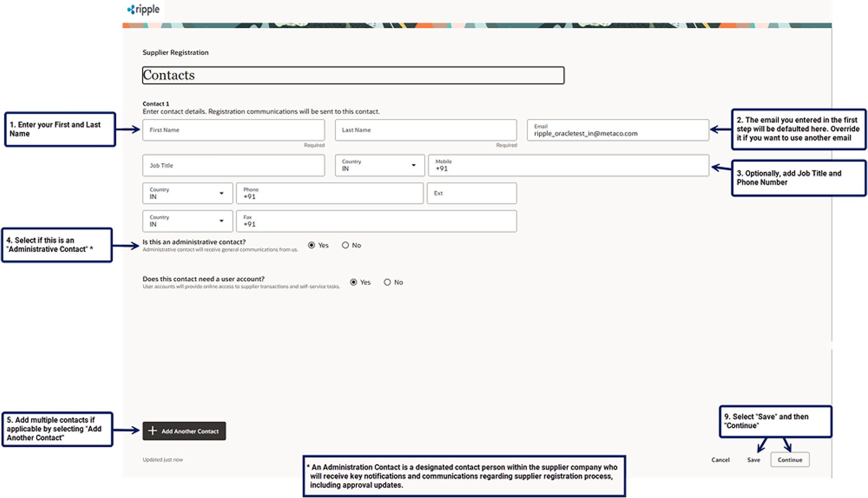
Task: Click 'Does this contact need a user account?'
Action: [x=203, y=279]
